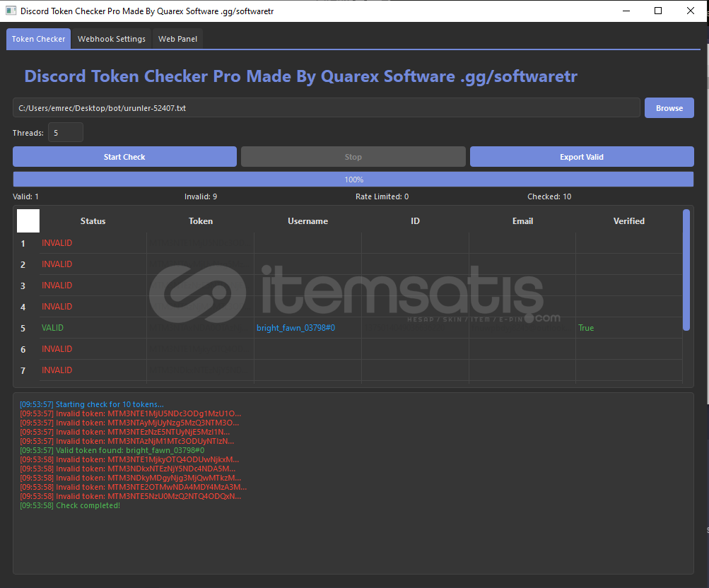Click the "Threads:" label
This screenshot has width=709, height=588.
pyautogui.click(x=28, y=133)
